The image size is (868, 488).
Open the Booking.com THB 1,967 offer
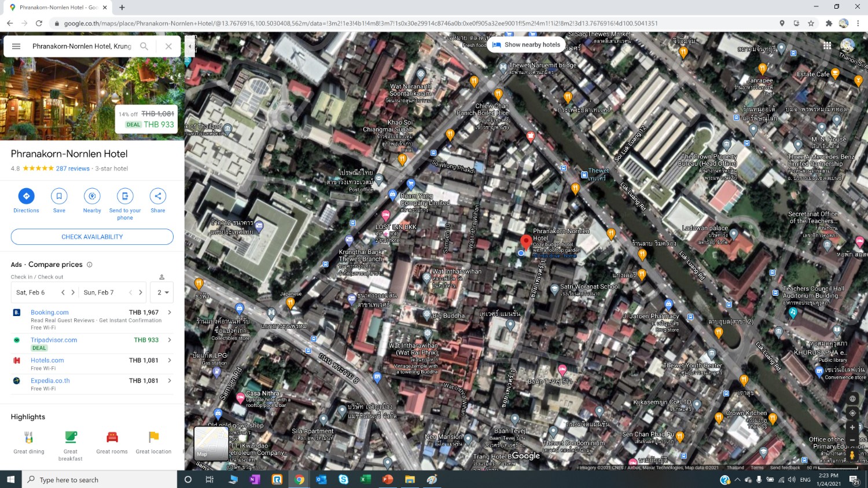92,320
